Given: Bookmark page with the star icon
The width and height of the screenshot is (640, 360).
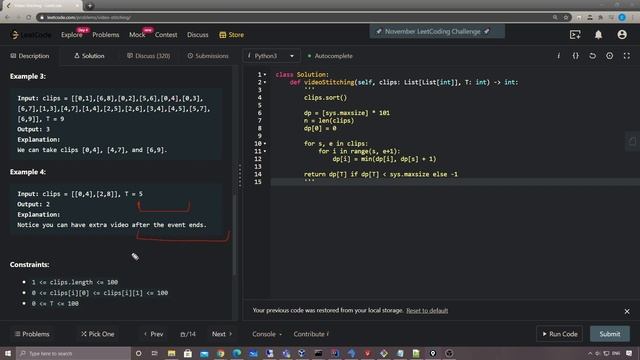Looking at the screenshot, I should (x=566, y=18).
